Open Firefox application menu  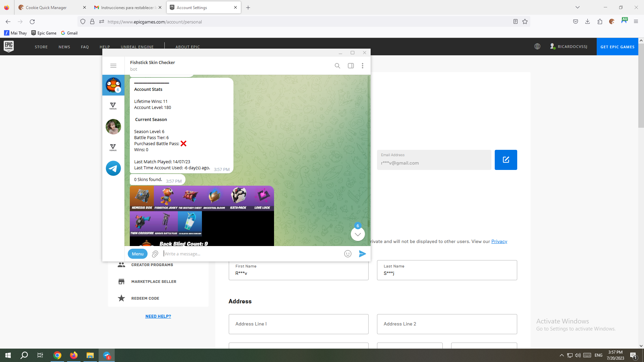(x=636, y=22)
